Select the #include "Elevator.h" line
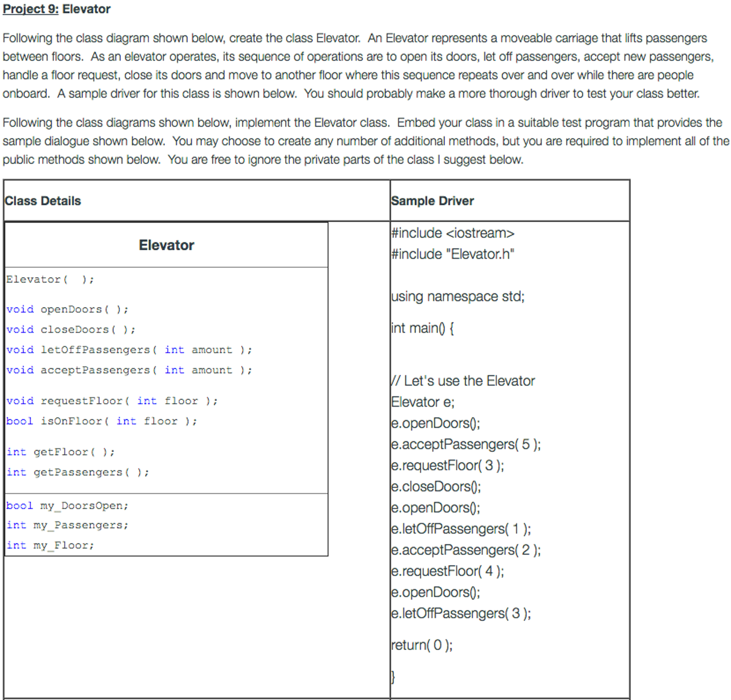The height and width of the screenshot is (700, 731). tap(452, 254)
